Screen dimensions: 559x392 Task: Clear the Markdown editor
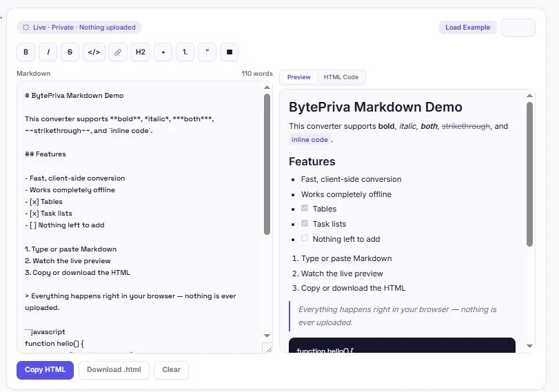click(x=172, y=370)
